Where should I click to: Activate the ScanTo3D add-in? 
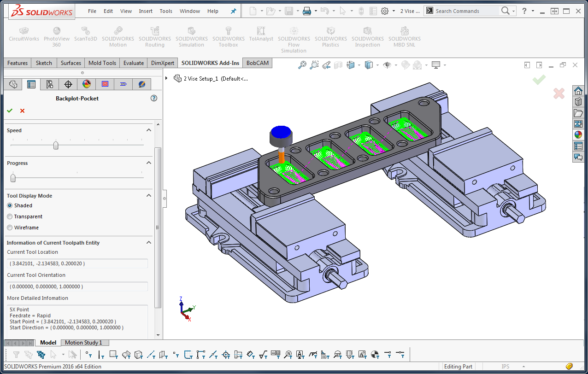(x=86, y=35)
